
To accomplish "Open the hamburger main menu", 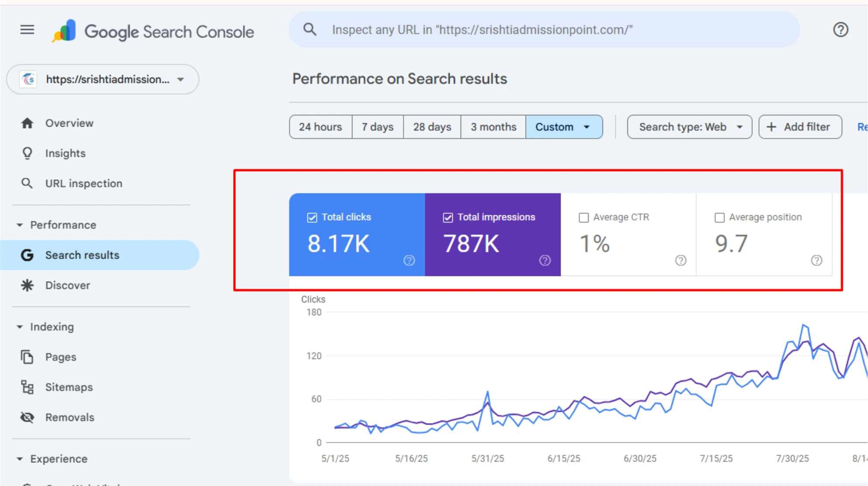I will tap(27, 30).
